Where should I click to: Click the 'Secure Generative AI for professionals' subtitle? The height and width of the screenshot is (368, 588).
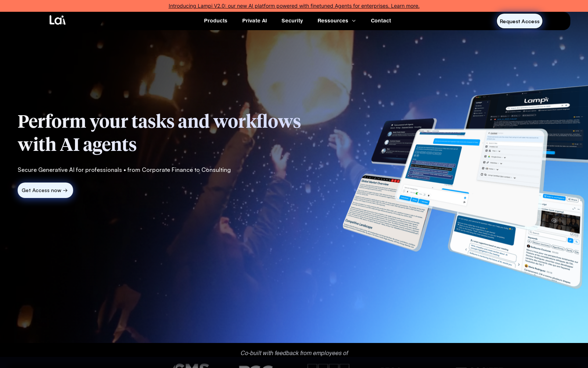click(124, 170)
